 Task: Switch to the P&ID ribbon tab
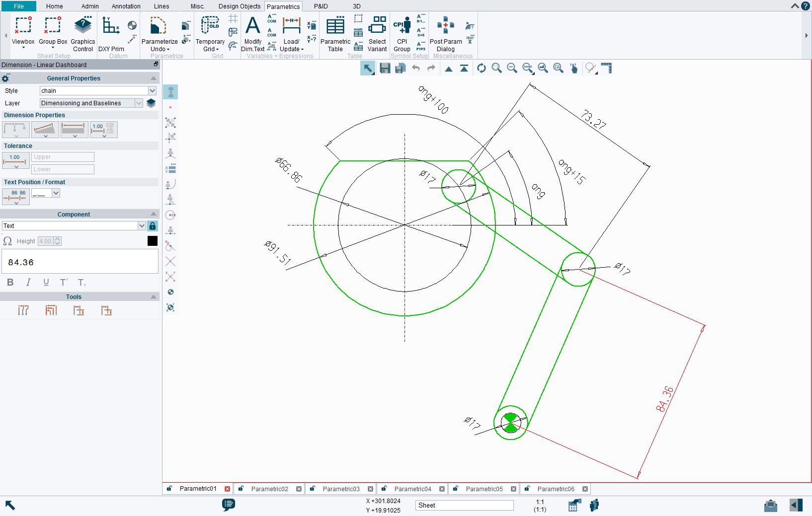321,6
